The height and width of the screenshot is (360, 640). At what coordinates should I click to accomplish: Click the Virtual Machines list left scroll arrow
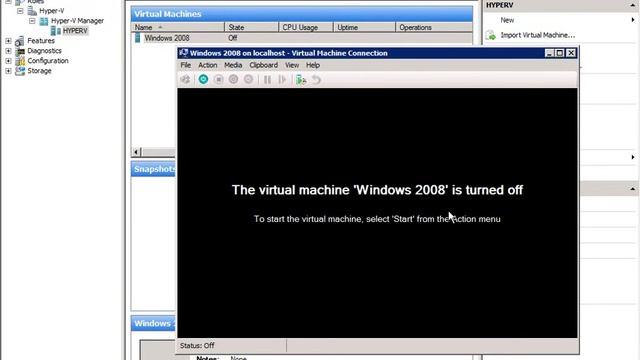[x=136, y=152]
